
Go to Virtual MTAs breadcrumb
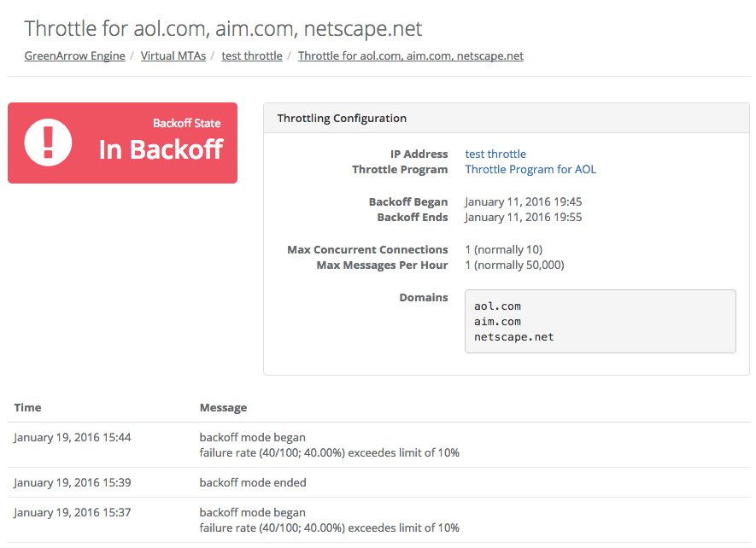tap(173, 55)
